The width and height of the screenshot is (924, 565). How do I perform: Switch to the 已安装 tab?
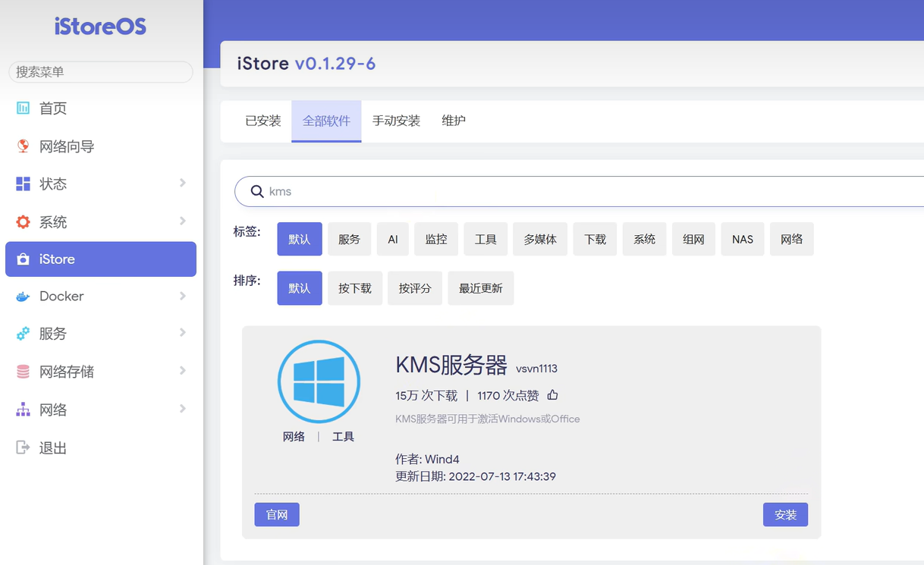[x=262, y=121]
